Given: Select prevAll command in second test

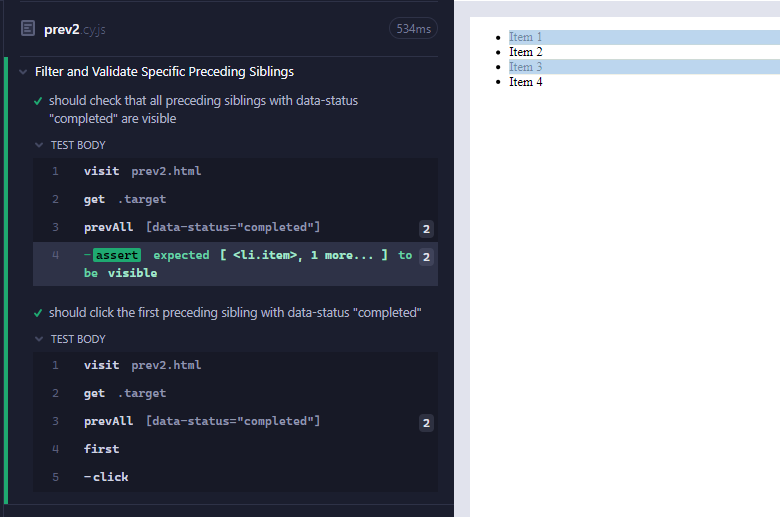Looking at the screenshot, I should tap(235, 421).
